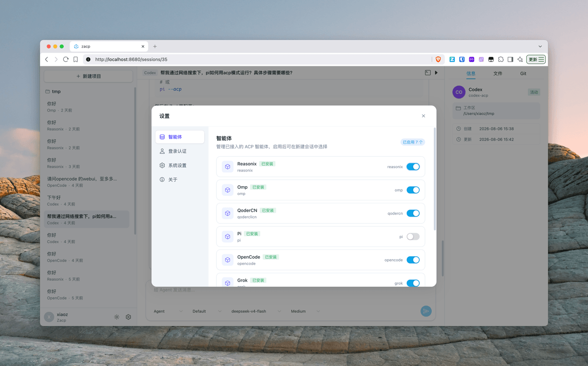Open a new browser tab
588x366 pixels.
point(155,47)
